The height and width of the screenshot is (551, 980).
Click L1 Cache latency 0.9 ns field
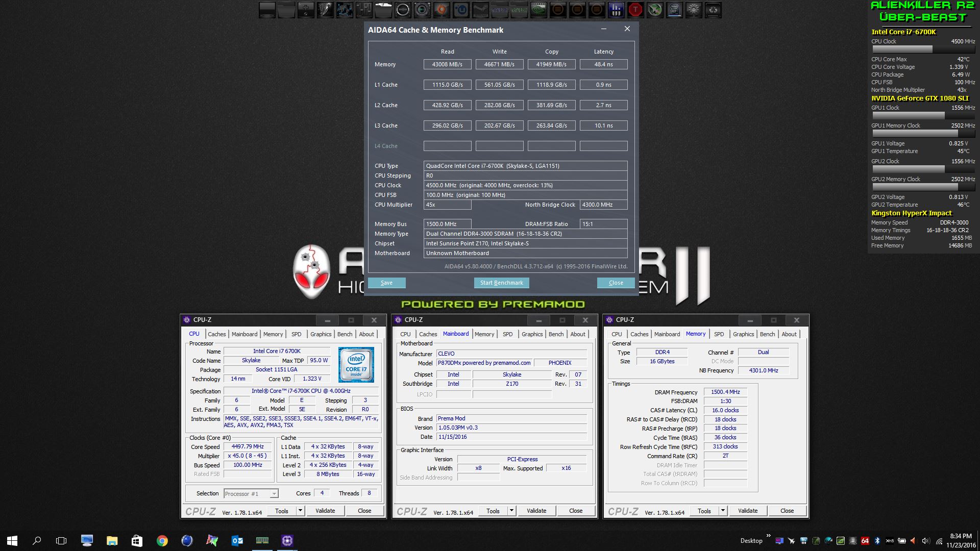[x=603, y=85]
